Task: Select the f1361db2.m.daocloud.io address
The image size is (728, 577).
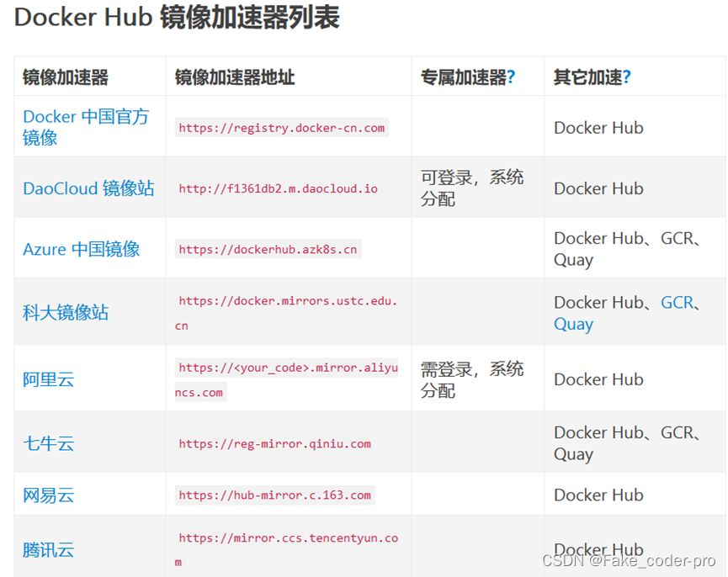Action: tap(278, 188)
